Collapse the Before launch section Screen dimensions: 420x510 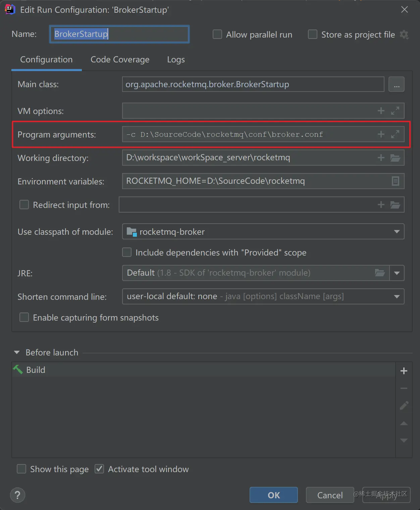click(17, 352)
